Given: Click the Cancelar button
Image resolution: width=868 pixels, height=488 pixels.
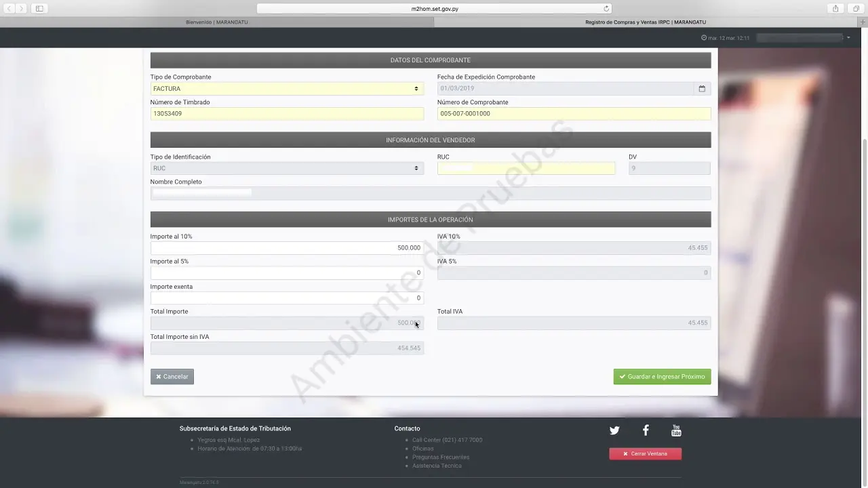Looking at the screenshot, I should pos(172,377).
